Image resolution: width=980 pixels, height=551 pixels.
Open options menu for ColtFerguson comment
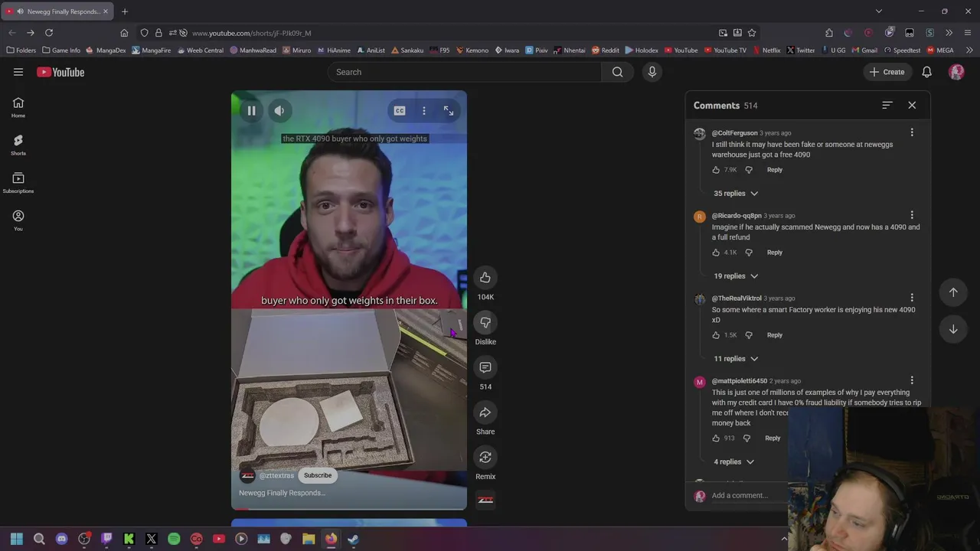click(912, 133)
